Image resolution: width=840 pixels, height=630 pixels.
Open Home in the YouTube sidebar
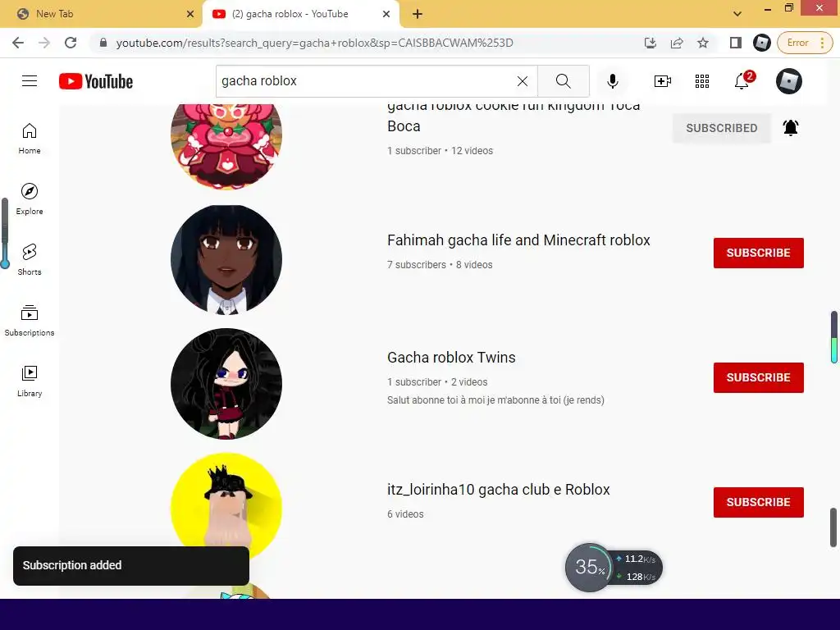pos(30,139)
